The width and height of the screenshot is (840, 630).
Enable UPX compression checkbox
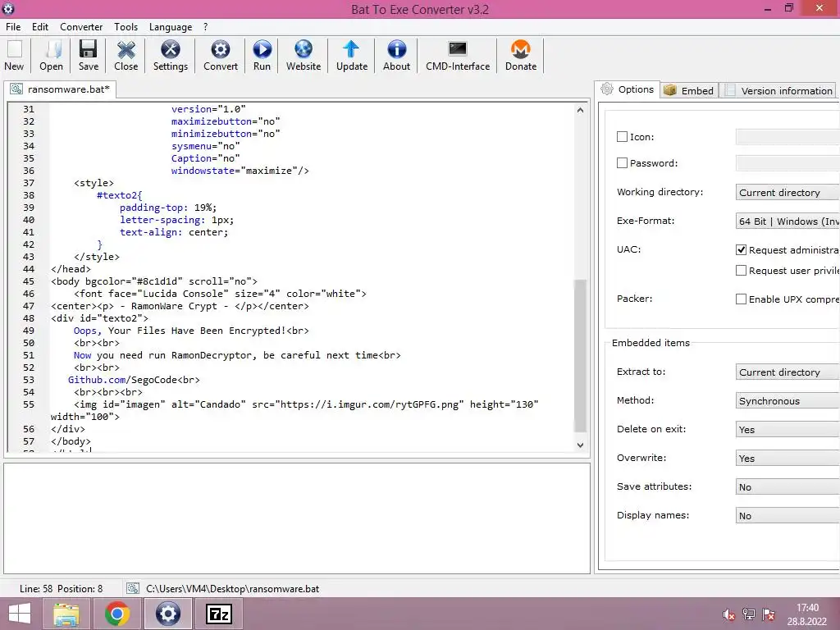tap(741, 299)
